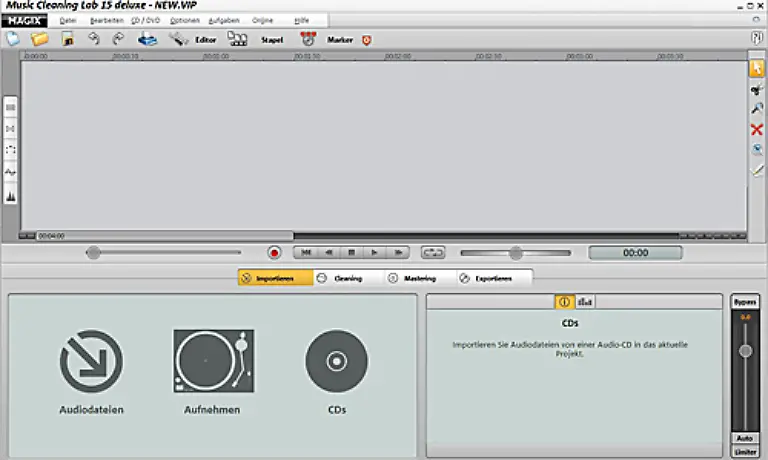Click the waveform curve view icon
This screenshot has height=460, width=768.
tap(10, 172)
